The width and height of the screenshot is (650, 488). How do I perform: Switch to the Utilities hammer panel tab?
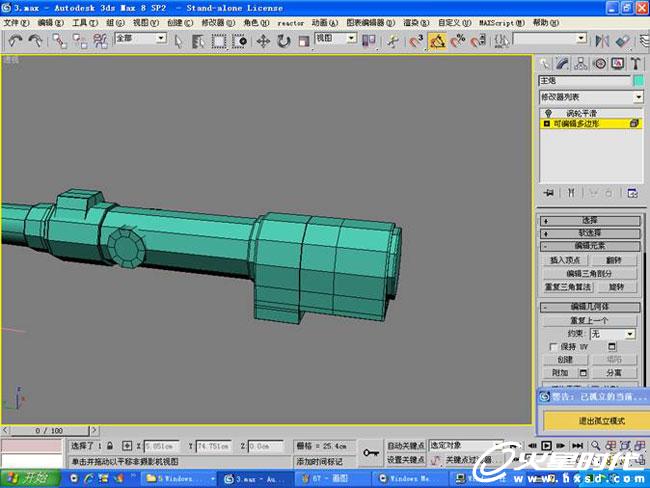635,63
